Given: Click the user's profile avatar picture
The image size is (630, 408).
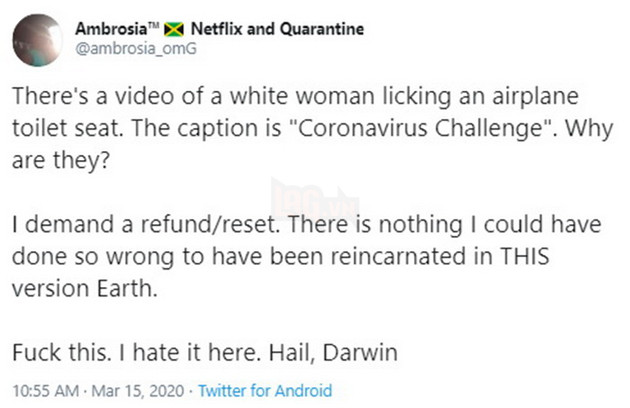Looking at the screenshot, I should click(x=39, y=39).
